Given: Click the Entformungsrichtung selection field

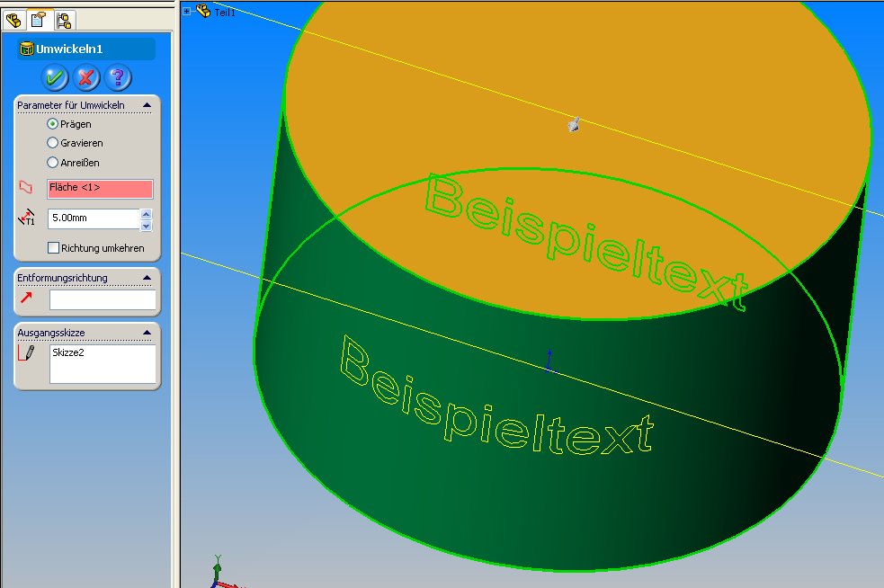Looking at the screenshot, I should [103, 300].
